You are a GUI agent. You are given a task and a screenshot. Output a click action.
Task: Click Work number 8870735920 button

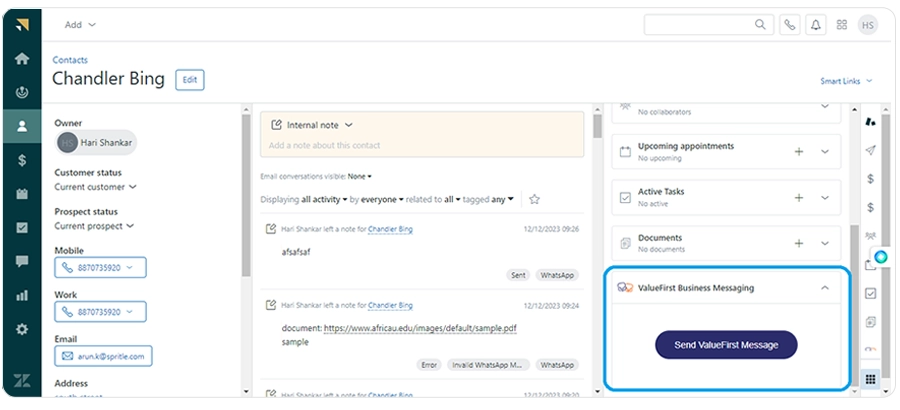[100, 312]
